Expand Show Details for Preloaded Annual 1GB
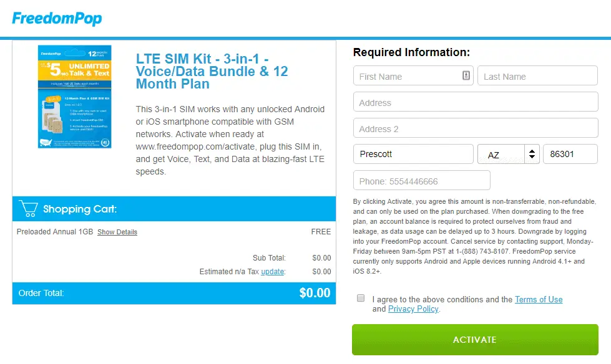 117,232
